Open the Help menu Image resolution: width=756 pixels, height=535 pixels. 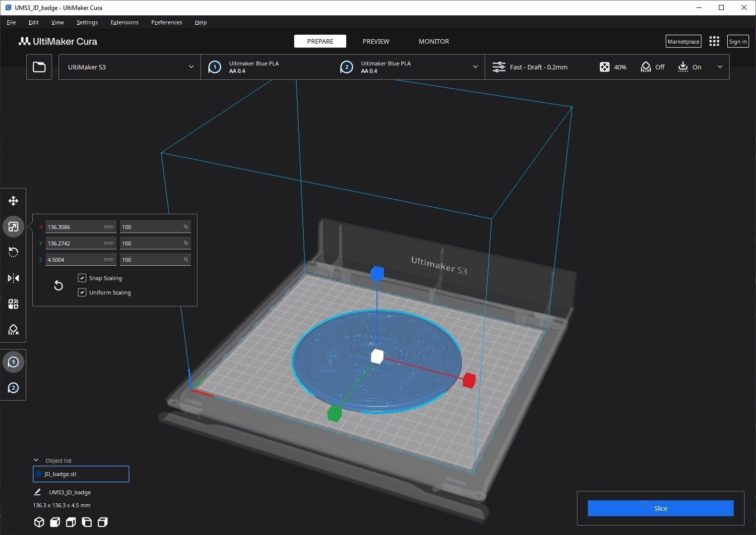pos(201,22)
